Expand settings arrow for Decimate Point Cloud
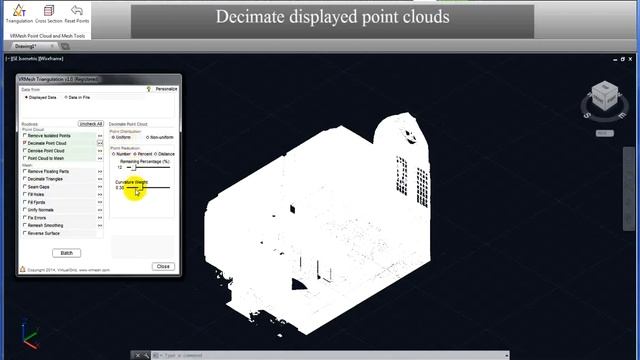 [100, 143]
